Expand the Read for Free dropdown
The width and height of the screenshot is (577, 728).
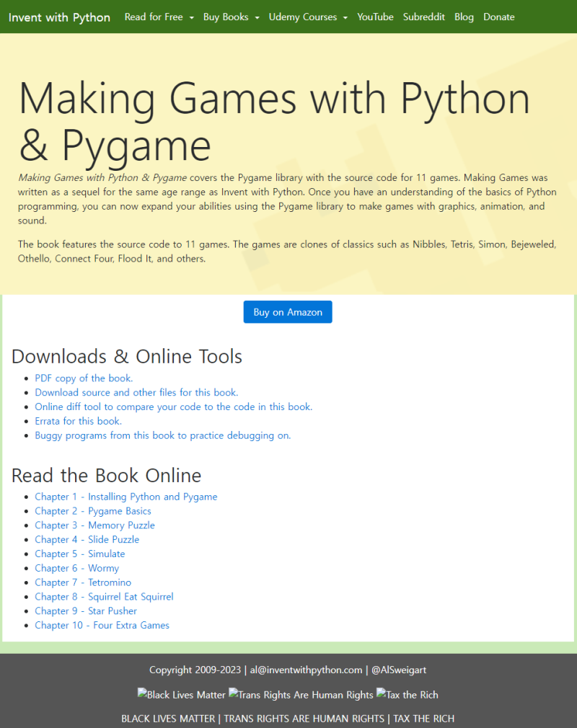(x=159, y=17)
